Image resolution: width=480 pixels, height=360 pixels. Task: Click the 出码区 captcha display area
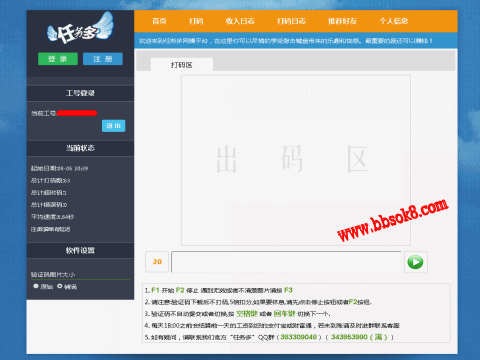pos(296,160)
